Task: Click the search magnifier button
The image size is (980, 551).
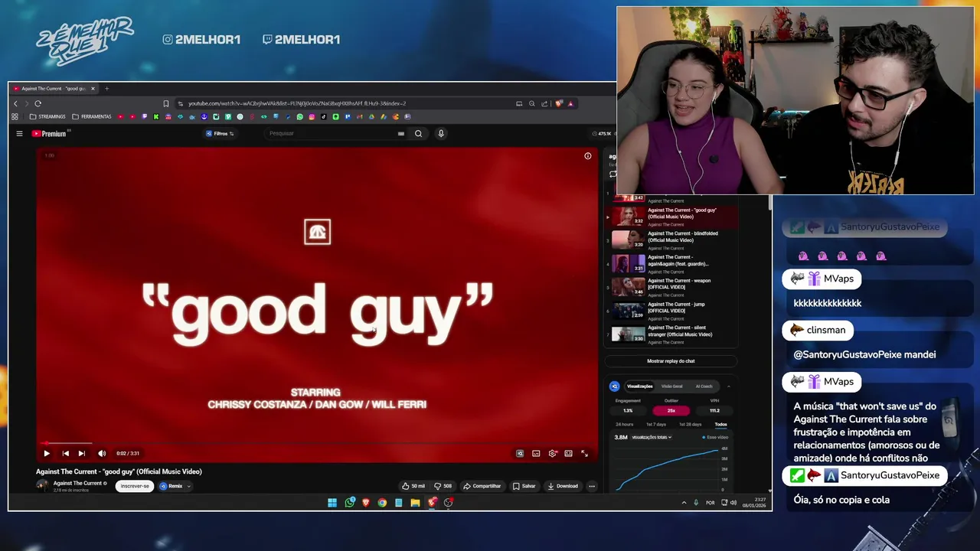Action: click(x=418, y=133)
